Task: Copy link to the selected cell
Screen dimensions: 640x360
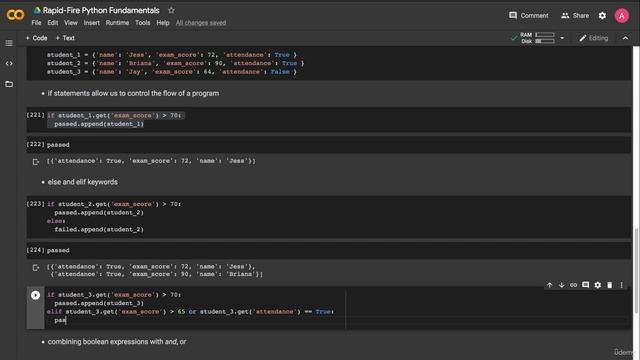Action: pyautogui.click(x=573, y=285)
